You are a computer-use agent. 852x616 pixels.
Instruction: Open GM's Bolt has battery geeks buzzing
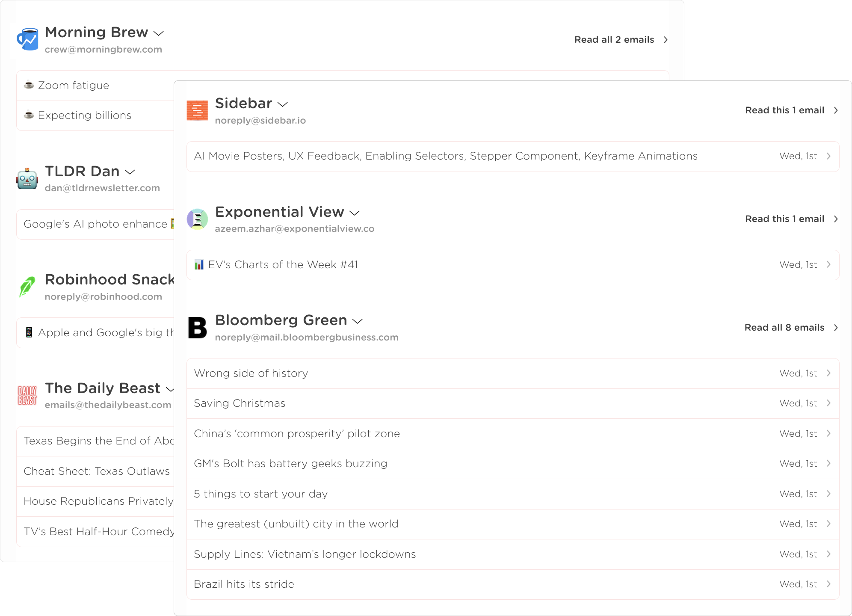(290, 464)
